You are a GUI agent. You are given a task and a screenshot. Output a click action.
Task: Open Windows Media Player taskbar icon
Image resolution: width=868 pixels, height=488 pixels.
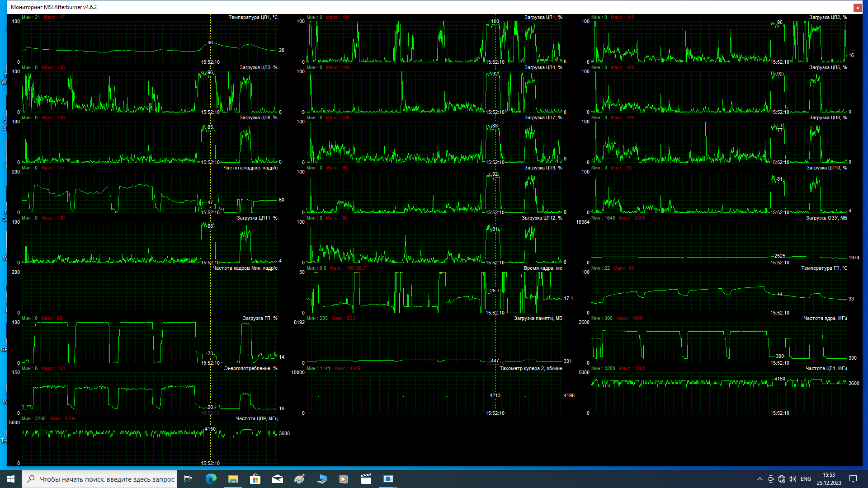pyautogui.click(x=344, y=479)
